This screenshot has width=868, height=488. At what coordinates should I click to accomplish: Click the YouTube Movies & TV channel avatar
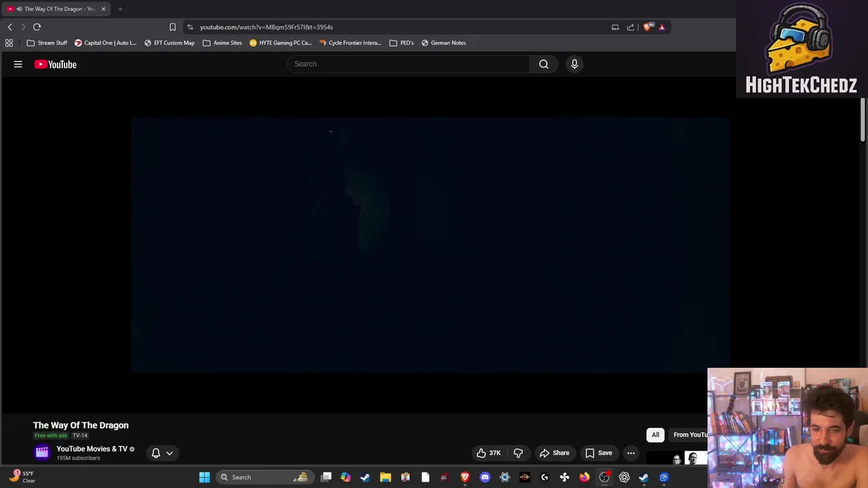coord(42,452)
